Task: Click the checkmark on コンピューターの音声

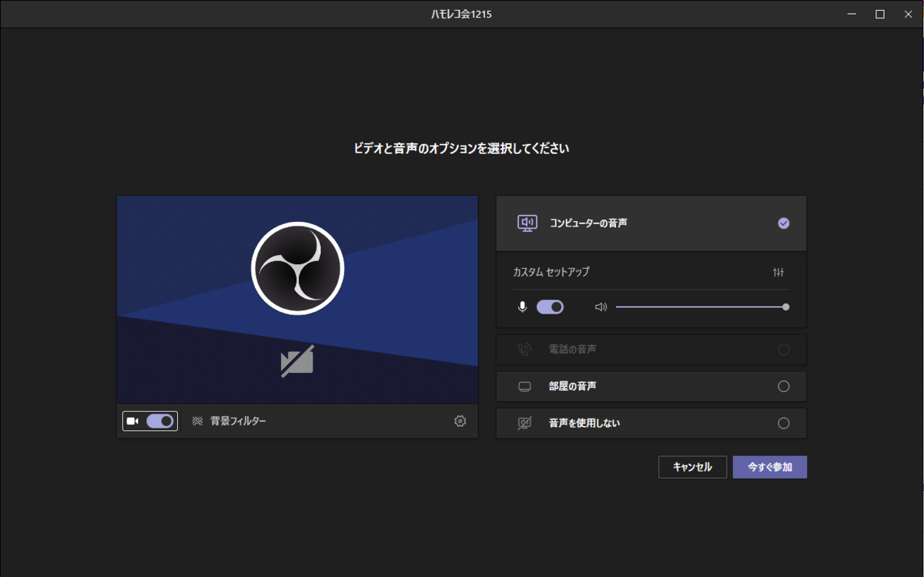Action: [784, 223]
